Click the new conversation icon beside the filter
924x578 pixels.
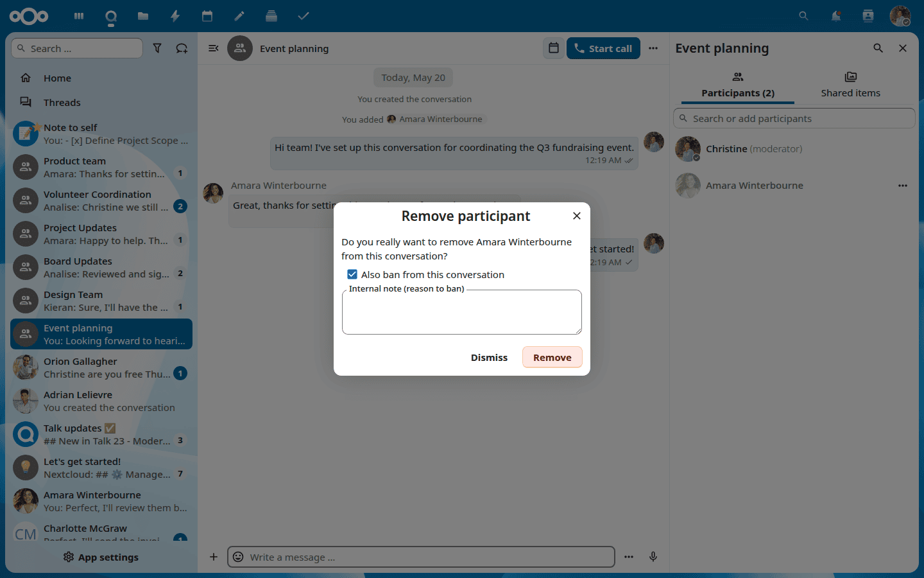(x=182, y=48)
